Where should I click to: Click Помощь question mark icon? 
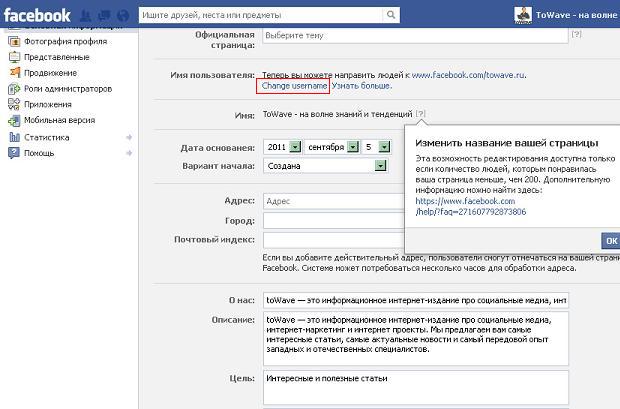14,153
